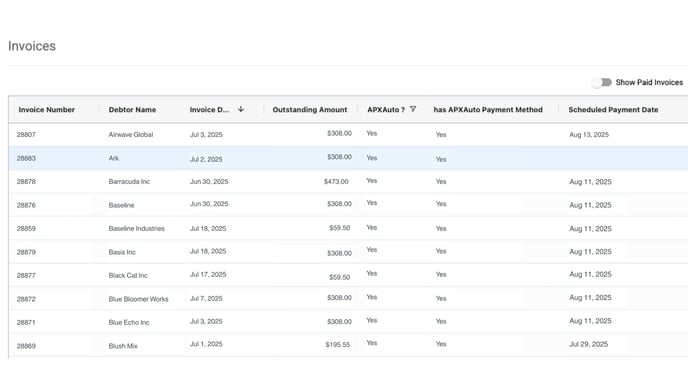The height and width of the screenshot is (387, 688).
Task: Click the Scheduled Payment Date column header
Action: click(613, 110)
